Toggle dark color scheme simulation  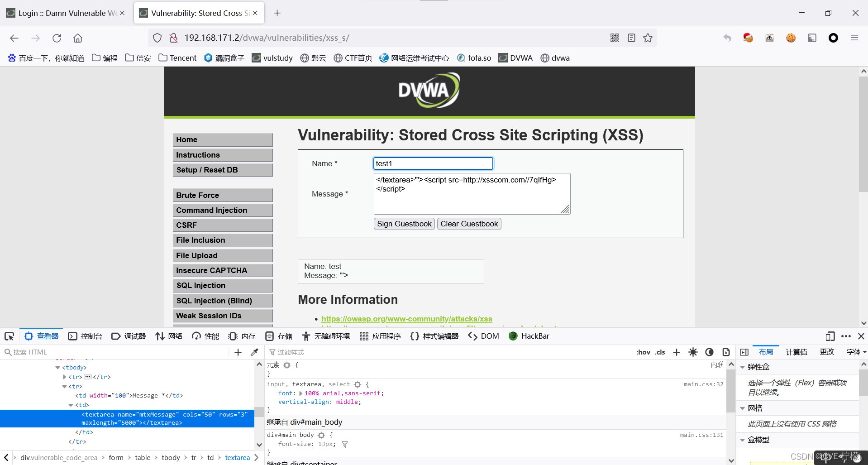point(709,352)
